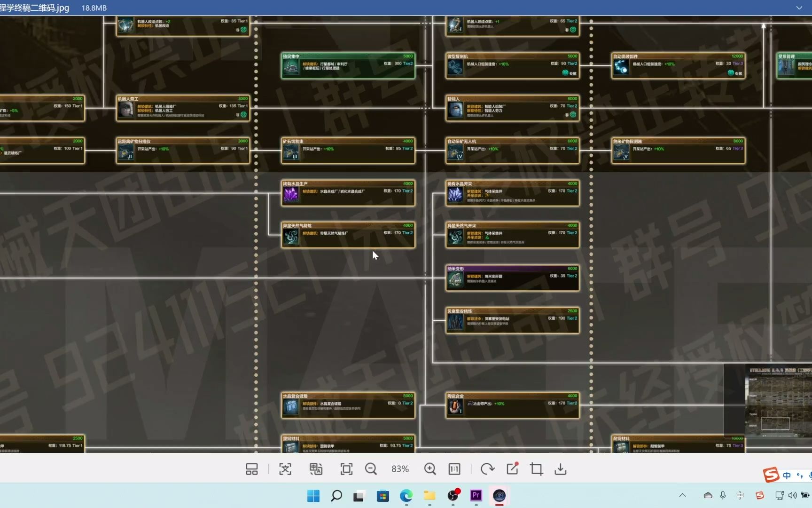
Task: Click the translate image text icon
Action: 316,469
